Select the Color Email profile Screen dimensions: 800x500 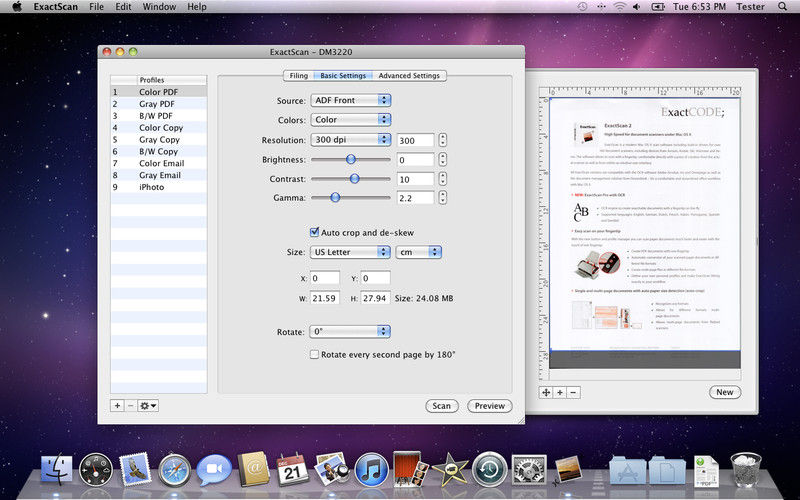point(159,163)
